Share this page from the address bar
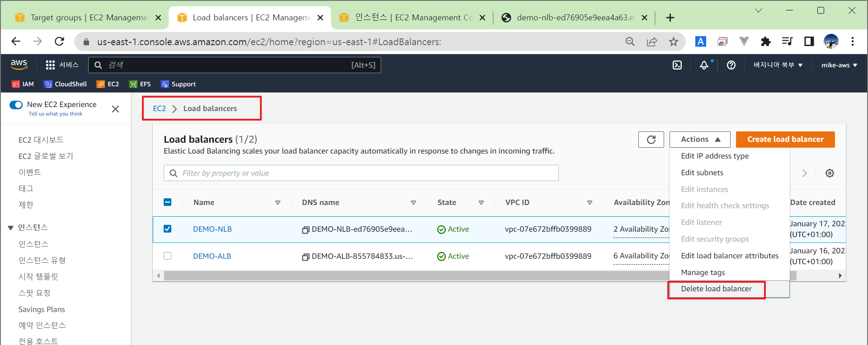Image resolution: width=868 pixels, height=345 pixels. [x=652, y=42]
